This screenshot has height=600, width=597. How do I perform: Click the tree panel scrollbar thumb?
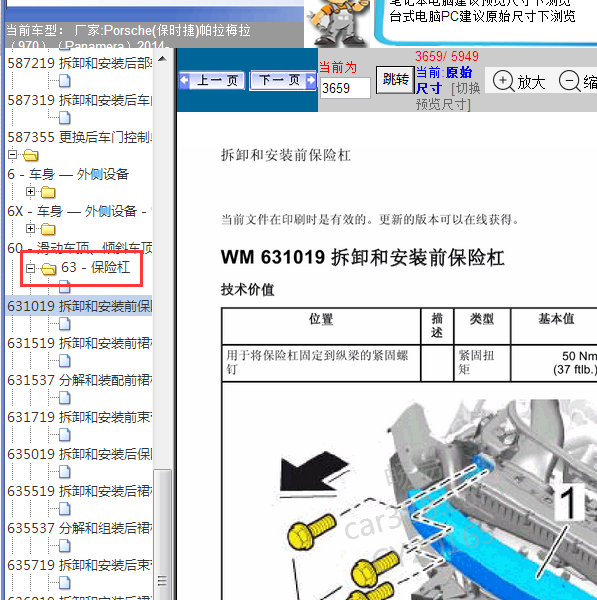162,534
